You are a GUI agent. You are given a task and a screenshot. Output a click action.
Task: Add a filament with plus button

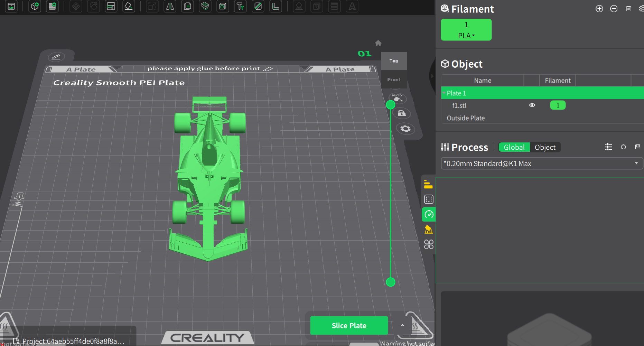(x=599, y=9)
